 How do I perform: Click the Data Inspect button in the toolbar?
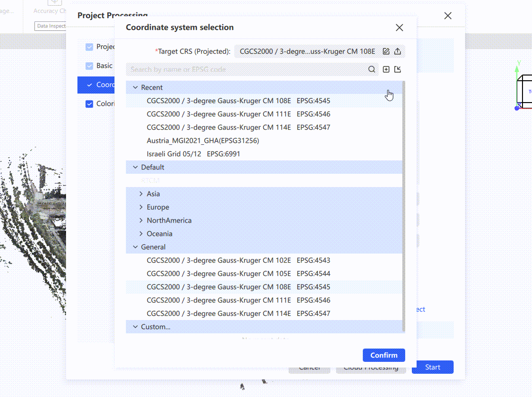coord(50,26)
